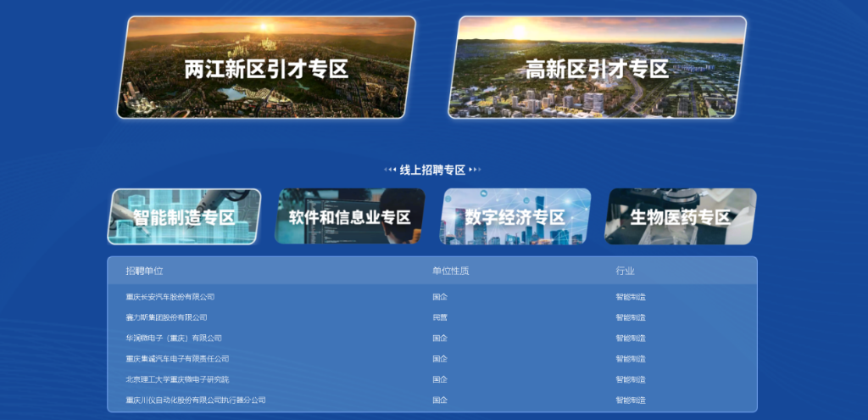Screen dimensions: 868x420
Task: Click the 招聘单位 column header
Action: 144,271
